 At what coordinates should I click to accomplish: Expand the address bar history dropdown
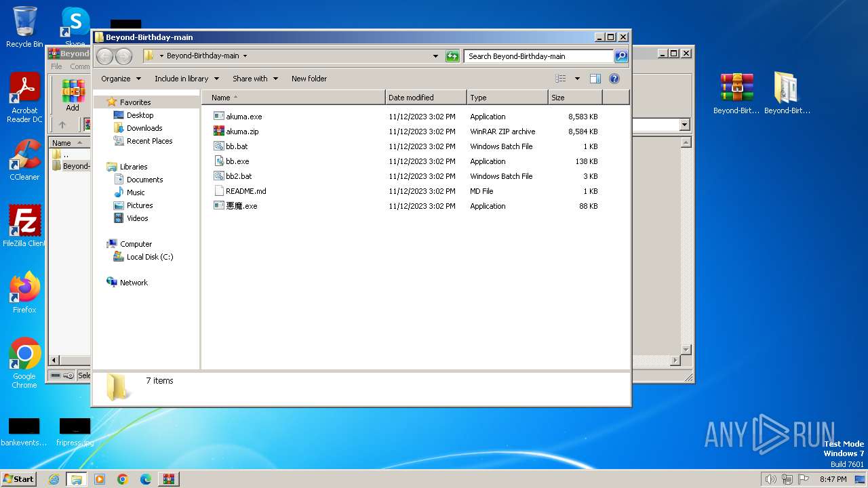[x=435, y=56]
